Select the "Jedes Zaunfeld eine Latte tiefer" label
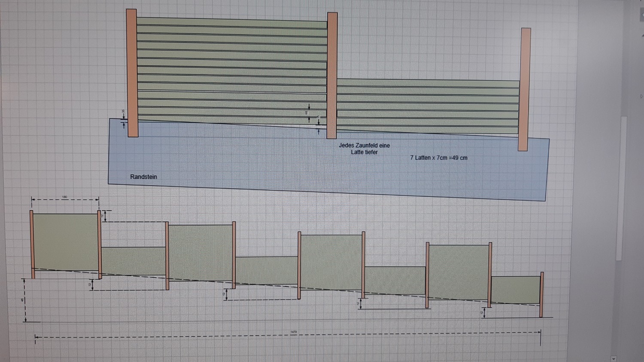This screenshot has width=644, height=362. click(x=364, y=149)
